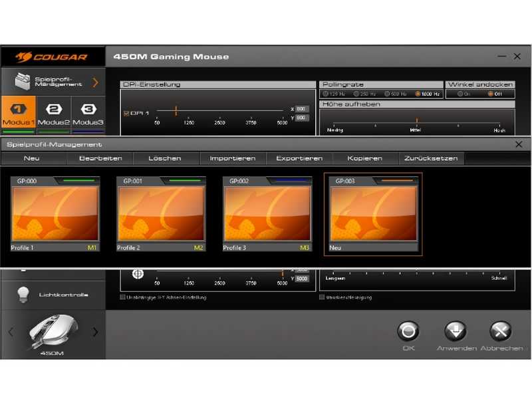Open the Spielprofil-Management folder icon
This screenshot has width=532, height=399.
point(23,81)
